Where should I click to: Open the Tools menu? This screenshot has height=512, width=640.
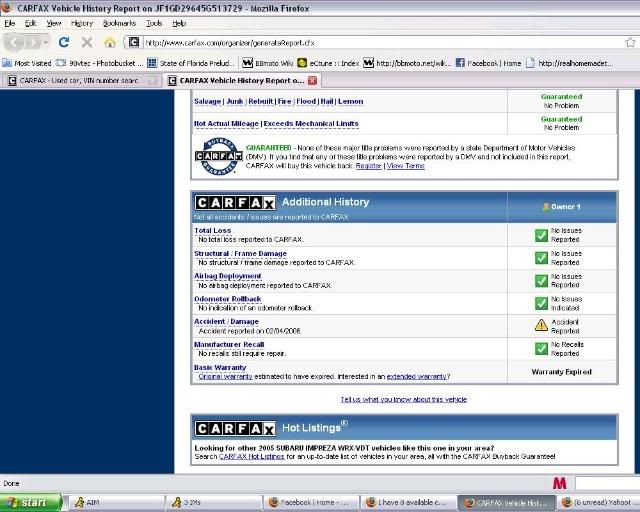tap(154, 23)
